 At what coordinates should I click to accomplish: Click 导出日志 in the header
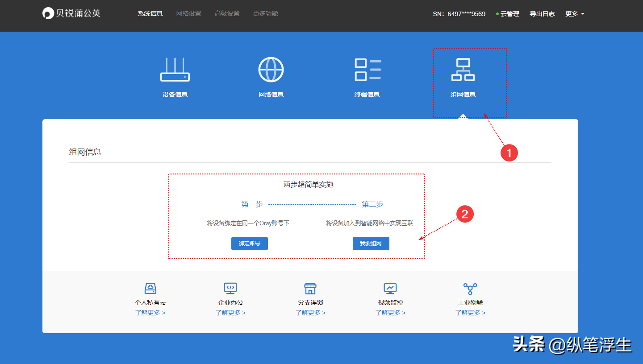pos(542,14)
